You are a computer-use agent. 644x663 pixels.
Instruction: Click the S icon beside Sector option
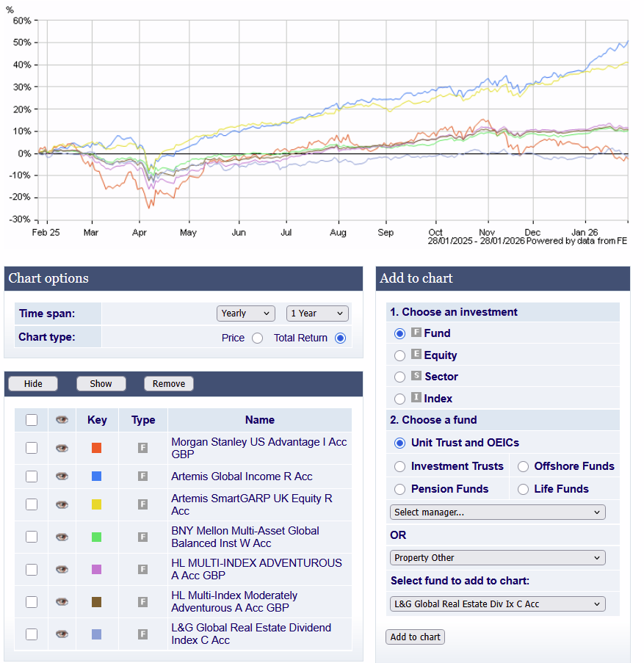click(416, 376)
